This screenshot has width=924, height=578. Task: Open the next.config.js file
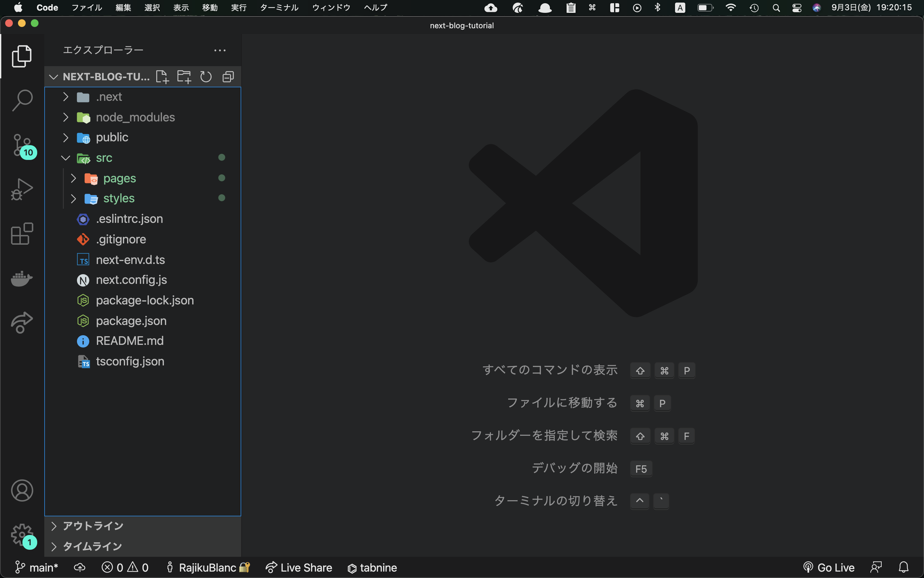pyautogui.click(x=142, y=280)
